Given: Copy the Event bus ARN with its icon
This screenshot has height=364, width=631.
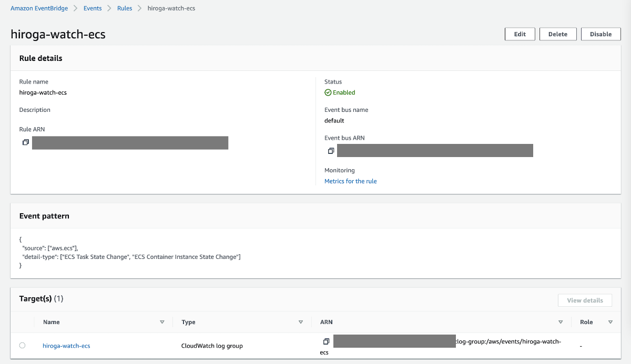Looking at the screenshot, I should [331, 151].
